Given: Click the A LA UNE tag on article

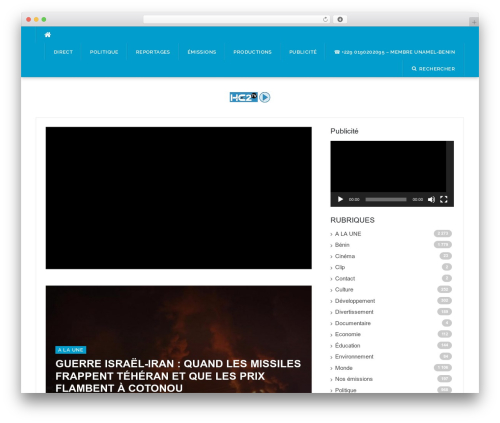Looking at the screenshot, I should 71,350.
